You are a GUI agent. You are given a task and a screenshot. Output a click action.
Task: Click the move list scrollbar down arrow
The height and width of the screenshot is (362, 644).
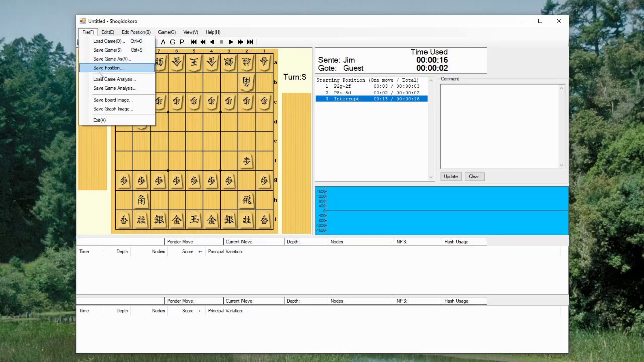click(431, 177)
